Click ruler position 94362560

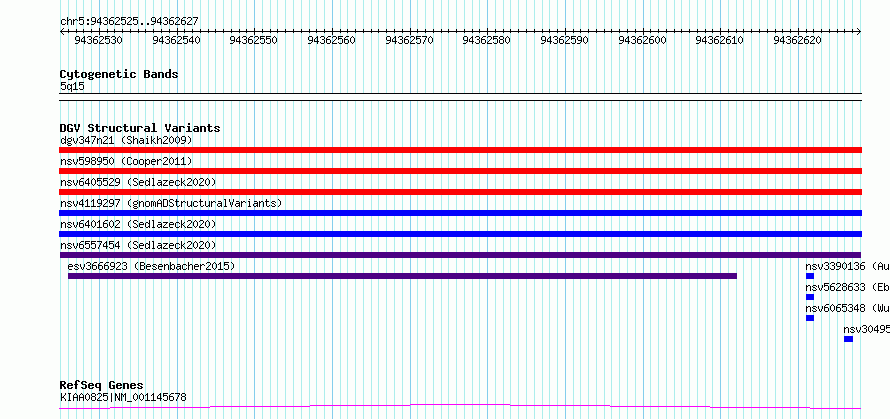331,40
